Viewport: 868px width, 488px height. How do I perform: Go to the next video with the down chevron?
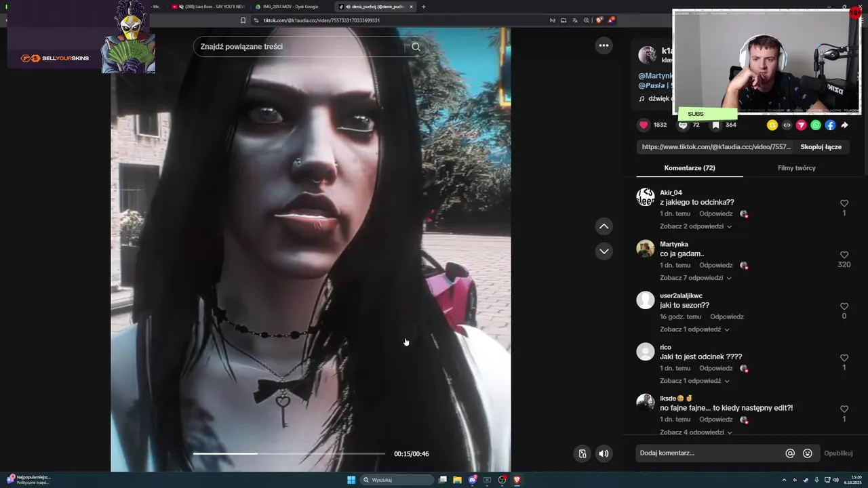click(604, 251)
